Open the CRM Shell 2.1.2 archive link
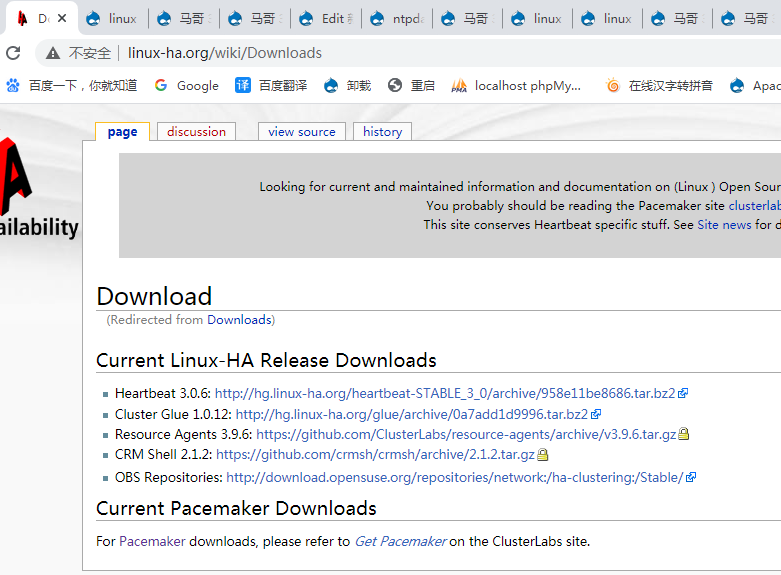 click(x=376, y=454)
